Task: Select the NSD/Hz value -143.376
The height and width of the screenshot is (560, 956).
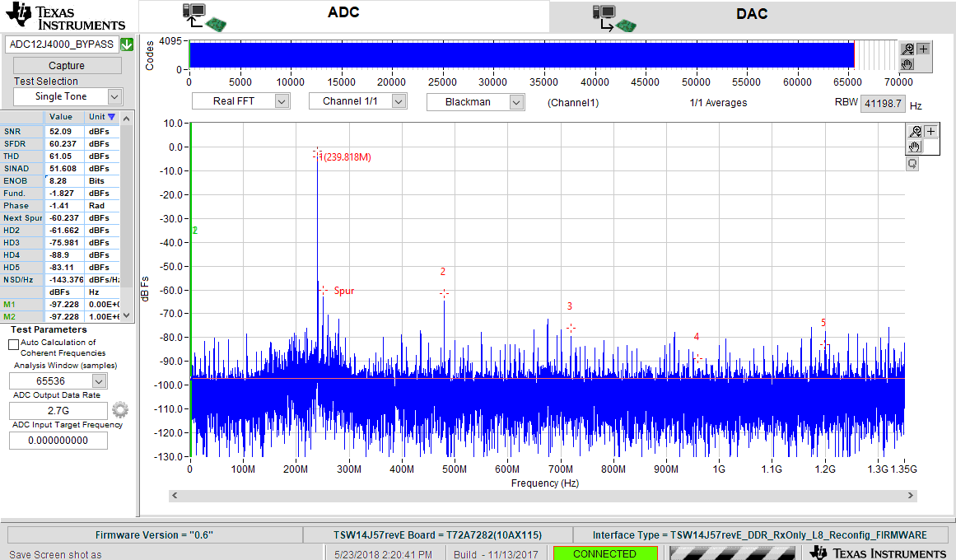Action: click(66, 280)
